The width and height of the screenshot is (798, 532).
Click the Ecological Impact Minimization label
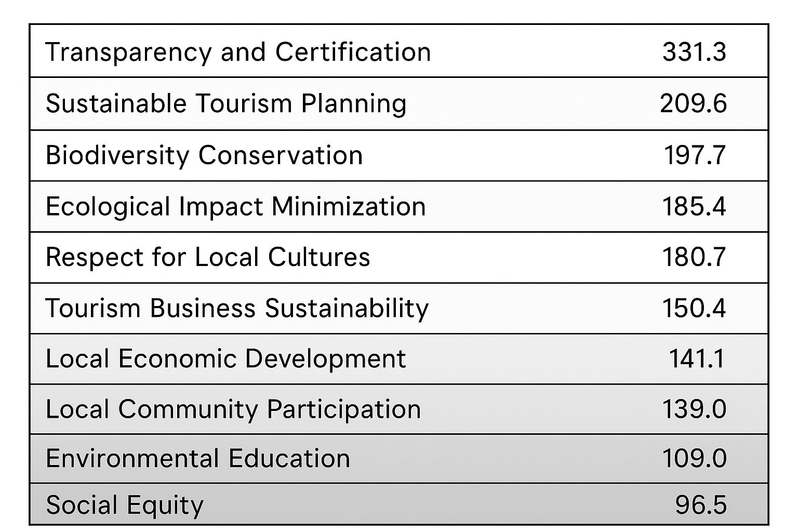[235, 206]
